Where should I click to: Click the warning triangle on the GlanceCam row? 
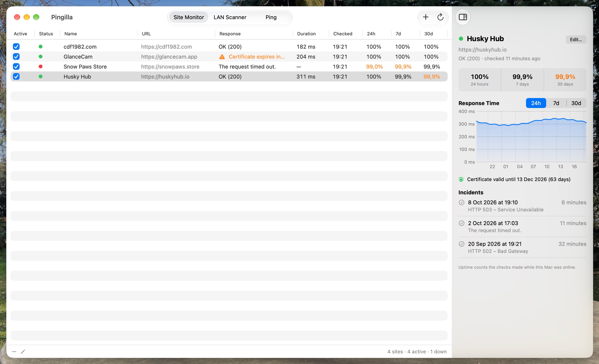click(222, 57)
